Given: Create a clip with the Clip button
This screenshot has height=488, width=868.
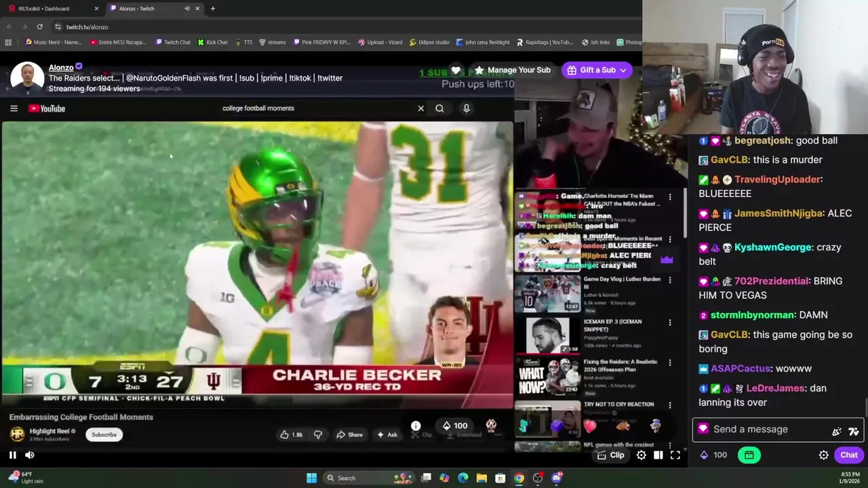Looking at the screenshot, I should tap(610, 455).
